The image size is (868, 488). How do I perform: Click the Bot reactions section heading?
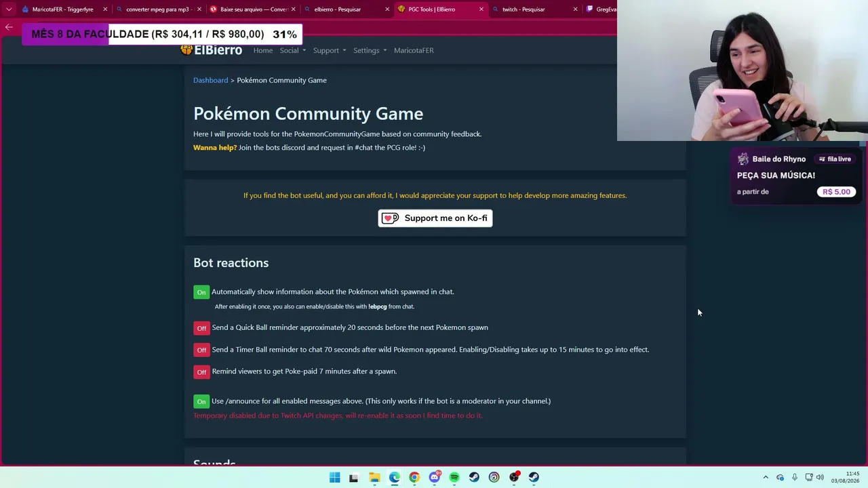pyautogui.click(x=231, y=262)
